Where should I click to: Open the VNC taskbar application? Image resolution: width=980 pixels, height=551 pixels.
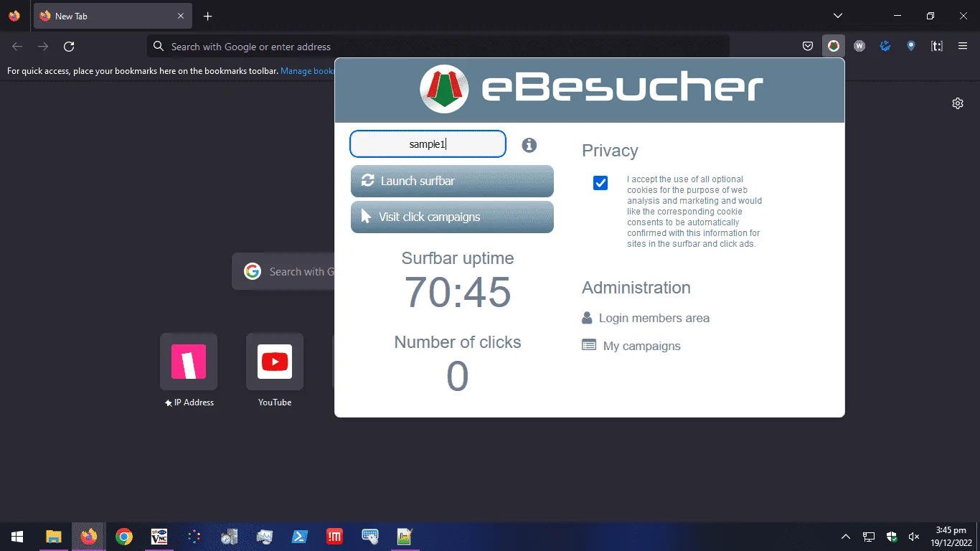click(x=159, y=537)
